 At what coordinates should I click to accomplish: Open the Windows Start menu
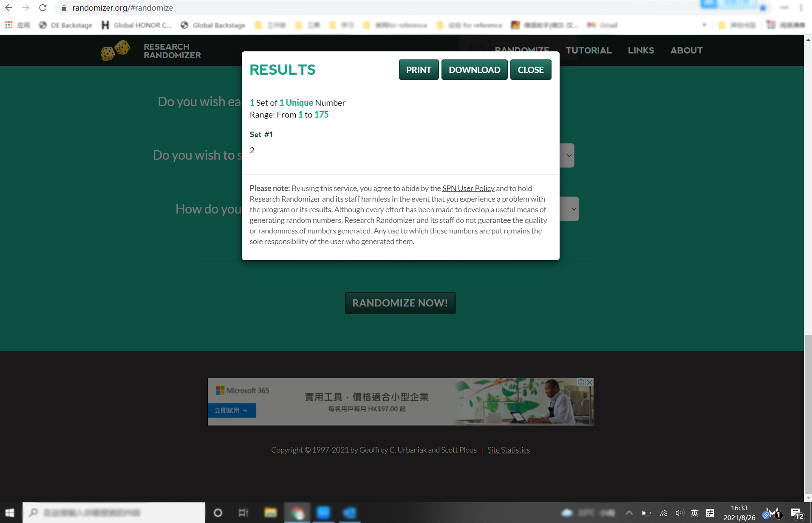tap(9, 512)
